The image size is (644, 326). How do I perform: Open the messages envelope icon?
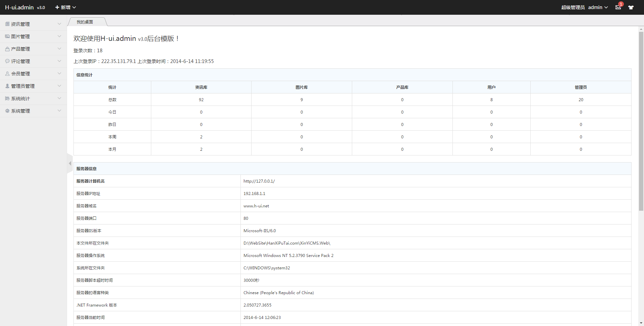[x=618, y=7]
